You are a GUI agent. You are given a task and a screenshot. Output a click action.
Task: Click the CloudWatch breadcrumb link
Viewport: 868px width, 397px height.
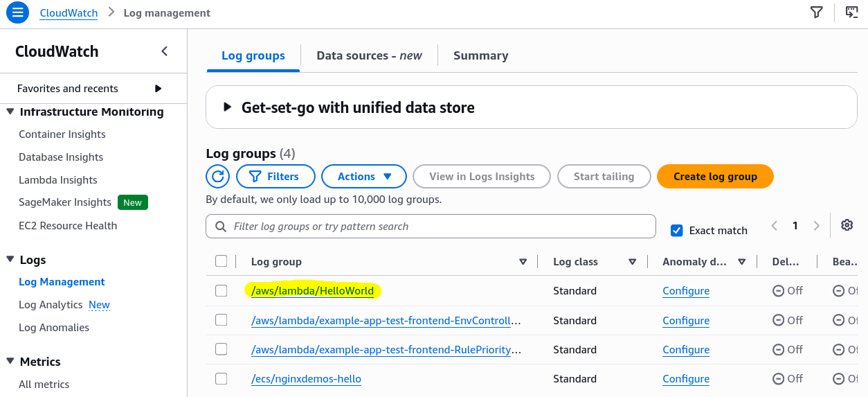click(69, 12)
